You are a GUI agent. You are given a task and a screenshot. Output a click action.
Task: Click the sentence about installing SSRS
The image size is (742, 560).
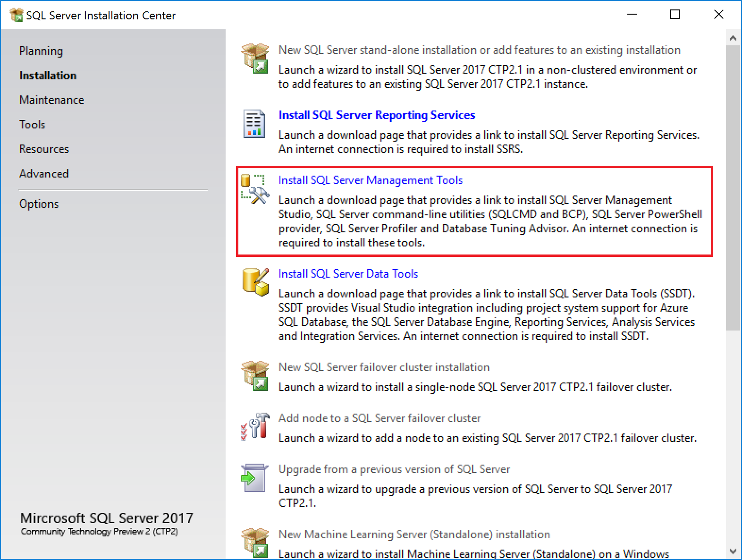tap(400, 149)
